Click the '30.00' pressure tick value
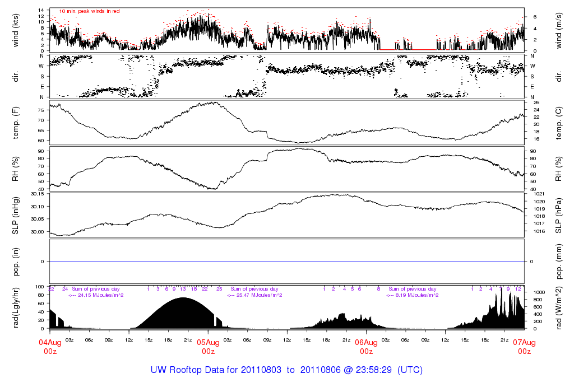 pyautogui.click(x=38, y=232)
